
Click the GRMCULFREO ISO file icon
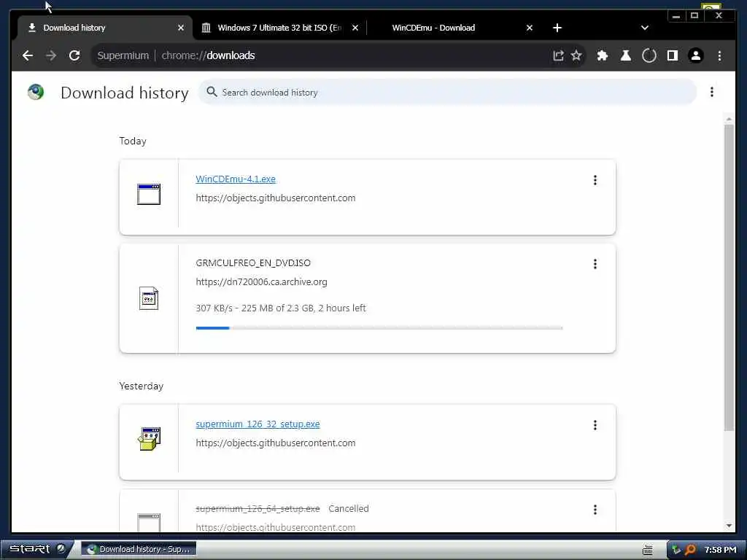click(149, 298)
